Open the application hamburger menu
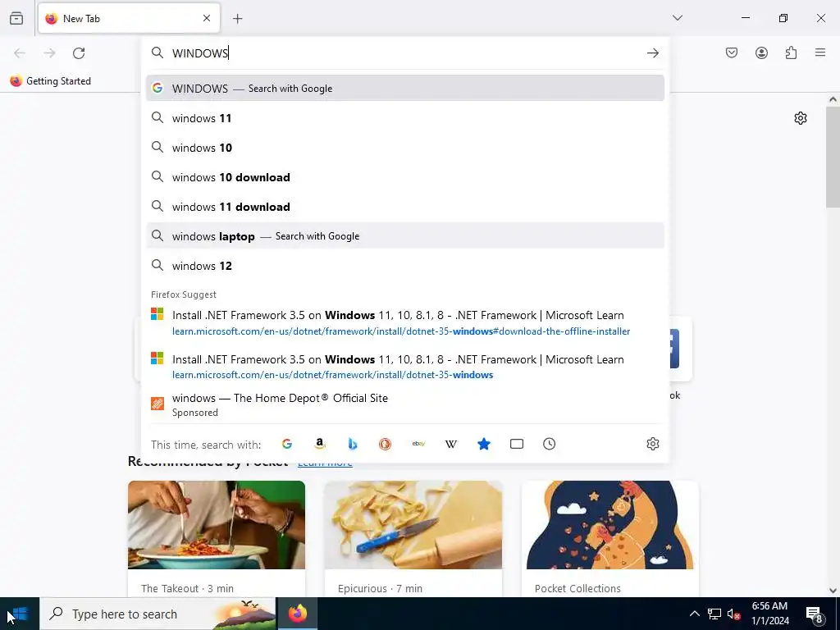 [x=820, y=52]
